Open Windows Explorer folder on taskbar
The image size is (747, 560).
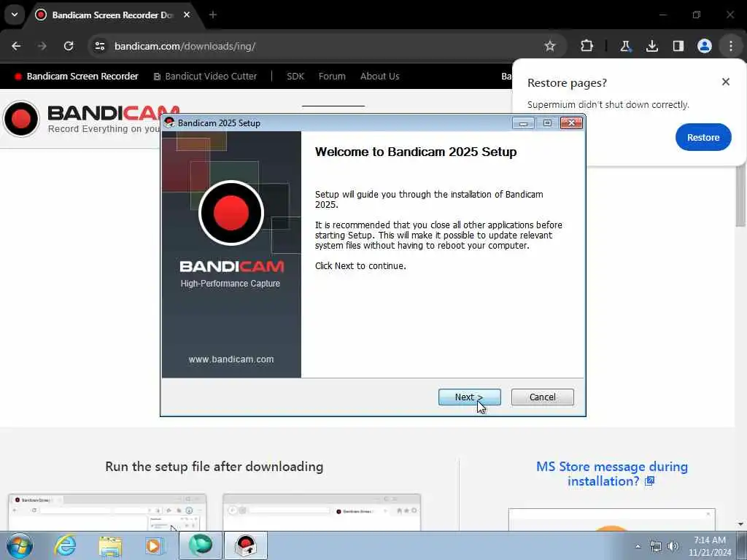pyautogui.click(x=111, y=545)
